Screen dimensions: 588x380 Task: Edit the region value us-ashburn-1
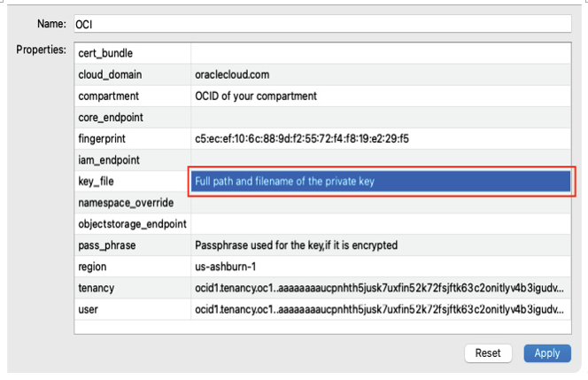(x=381, y=267)
